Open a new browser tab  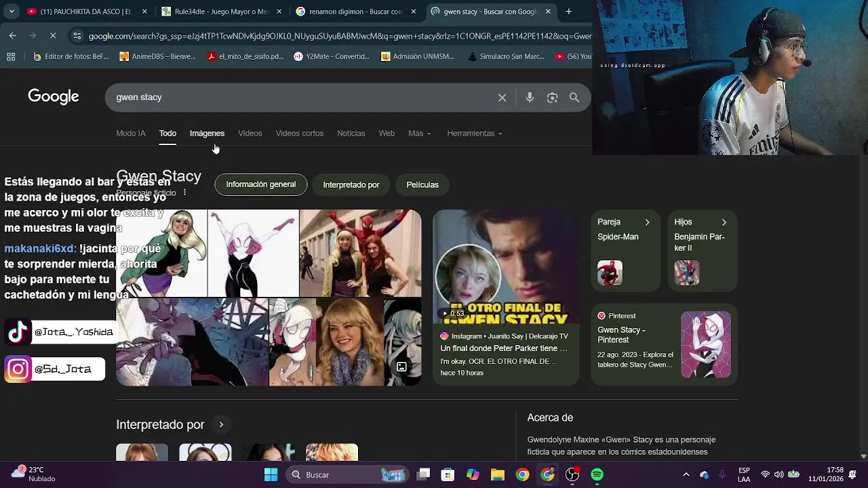[568, 12]
